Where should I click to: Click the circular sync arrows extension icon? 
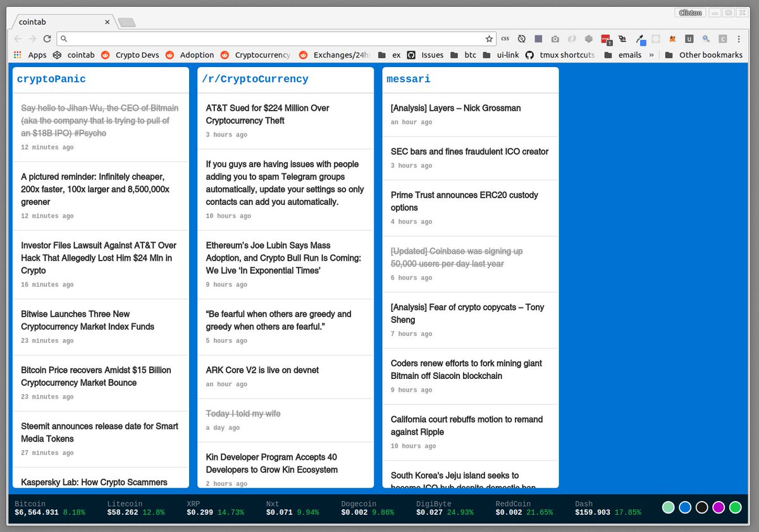tap(522, 39)
